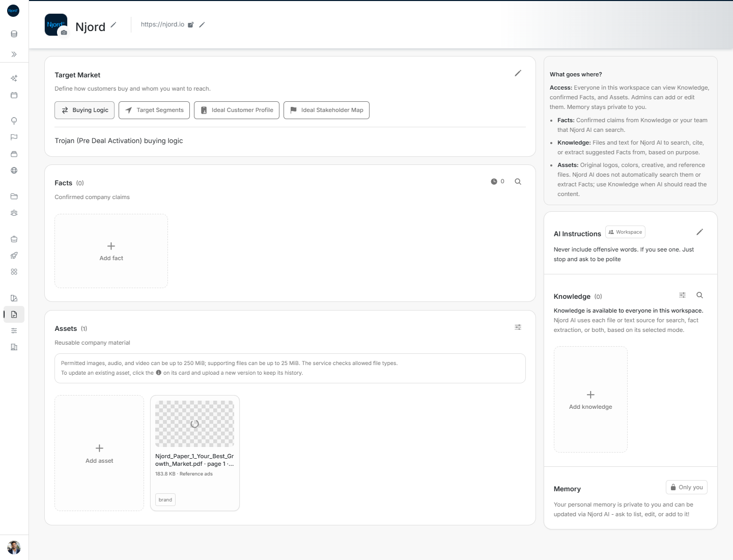The image size is (733, 560).
Task: Click the Workspace badge by AI Instructions
Action: tap(625, 232)
